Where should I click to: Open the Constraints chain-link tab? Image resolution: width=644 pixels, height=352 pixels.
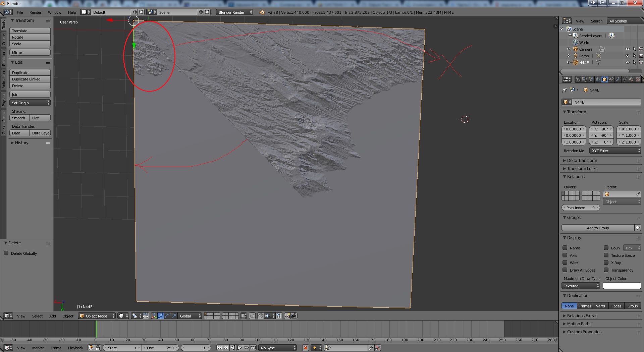611,79
